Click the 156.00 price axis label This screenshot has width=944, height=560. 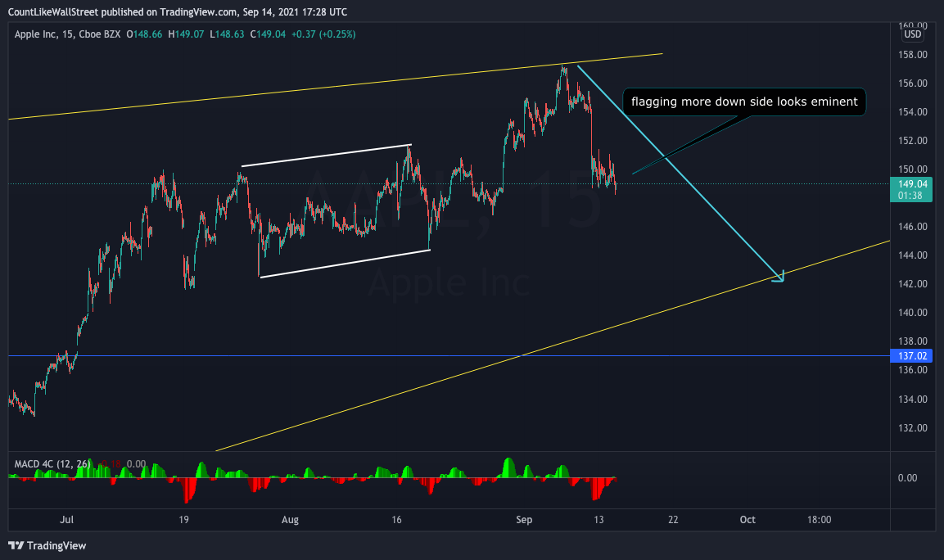pos(913,83)
